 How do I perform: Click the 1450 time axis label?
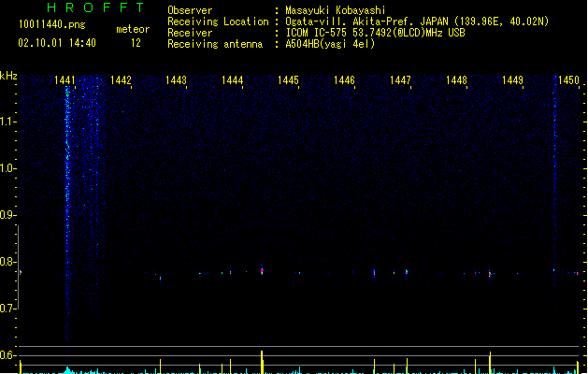click(568, 80)
